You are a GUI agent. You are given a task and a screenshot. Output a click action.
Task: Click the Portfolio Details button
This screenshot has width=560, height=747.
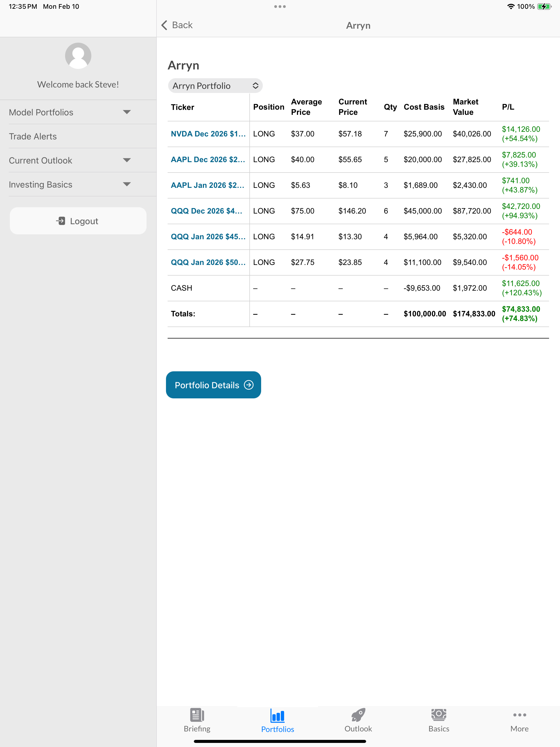click(214, 385)
